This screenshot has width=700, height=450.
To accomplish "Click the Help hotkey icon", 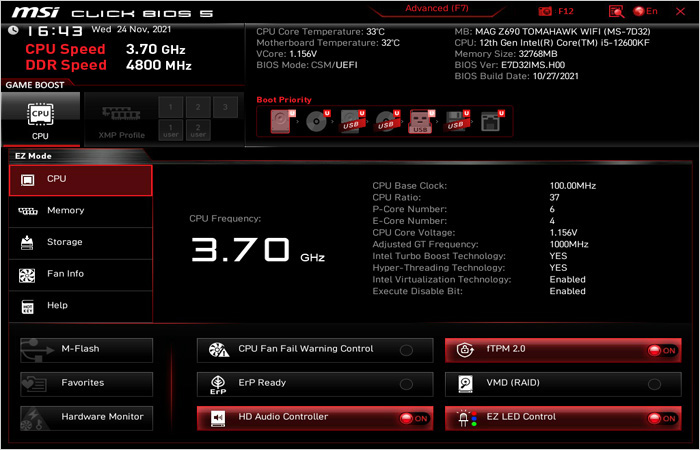I will [28, 307].
